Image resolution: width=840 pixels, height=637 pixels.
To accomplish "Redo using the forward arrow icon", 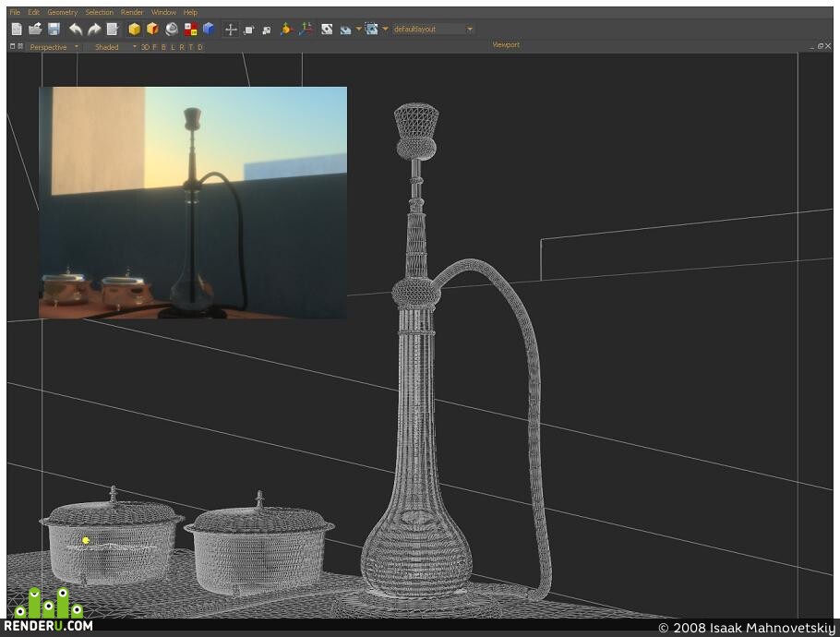I will [94, 29].
